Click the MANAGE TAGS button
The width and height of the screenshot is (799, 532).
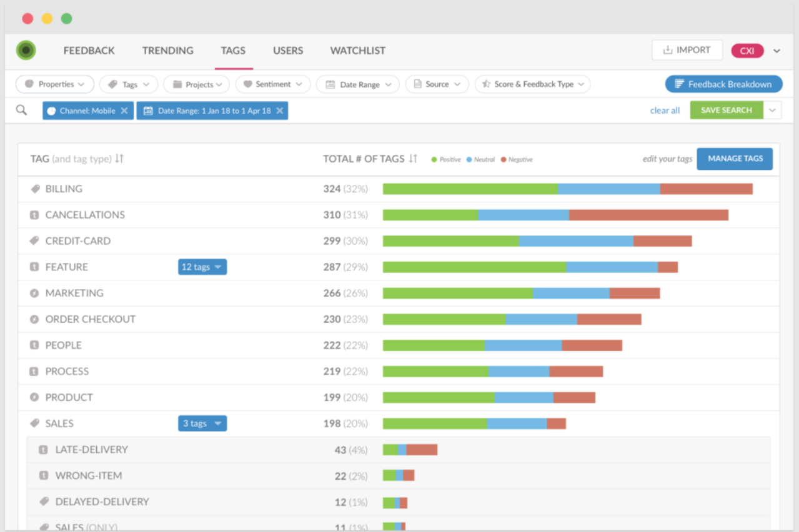point(734,159)
